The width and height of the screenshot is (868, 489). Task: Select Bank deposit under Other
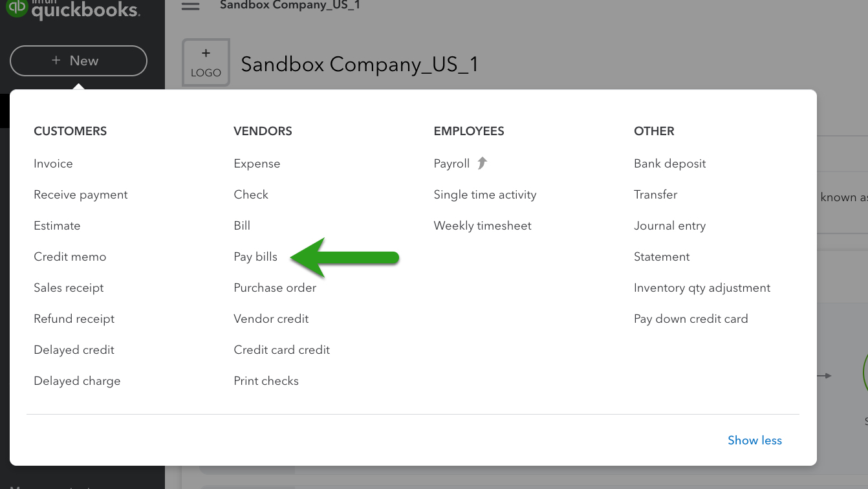pyautogui.click(x=670, y=163)
